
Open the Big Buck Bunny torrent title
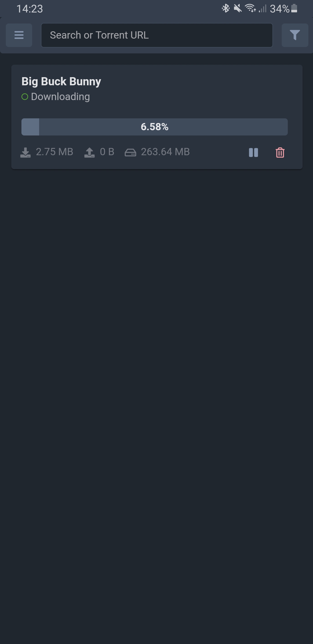[61, 82]
